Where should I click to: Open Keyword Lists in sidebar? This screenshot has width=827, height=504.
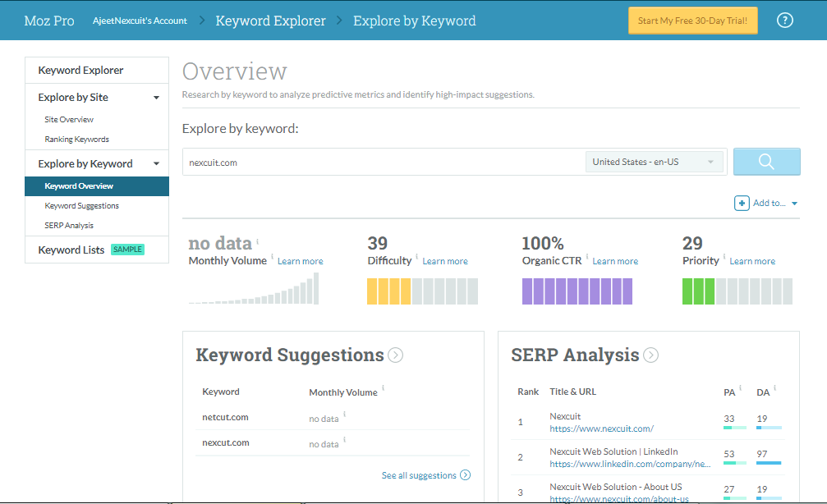coord(71,250)
